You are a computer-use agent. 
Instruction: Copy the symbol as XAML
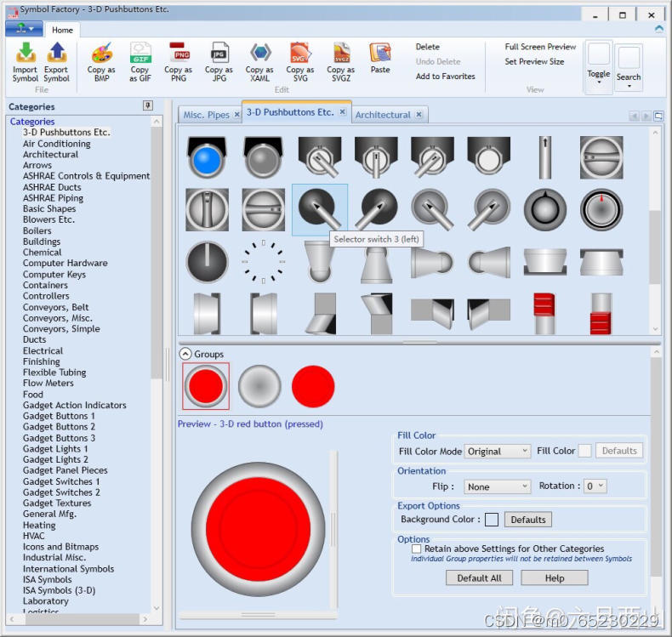(x=259, y=62)
